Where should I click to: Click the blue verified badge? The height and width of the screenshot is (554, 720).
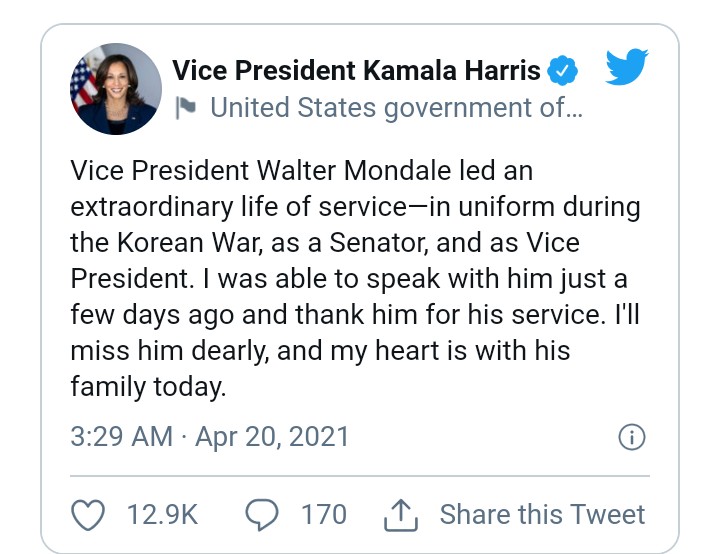coord(563,71)
